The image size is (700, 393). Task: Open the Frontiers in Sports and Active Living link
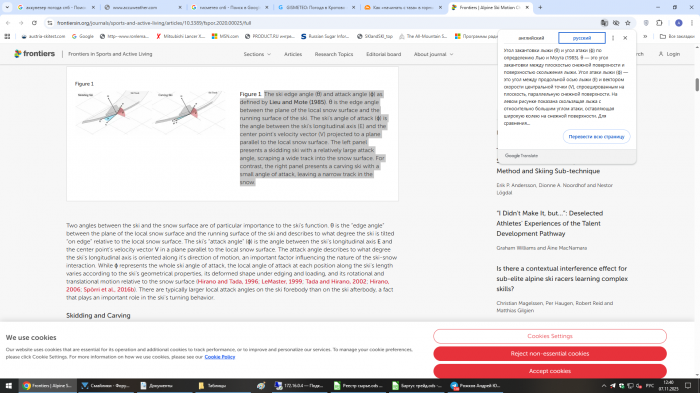[x=110, y=54]
